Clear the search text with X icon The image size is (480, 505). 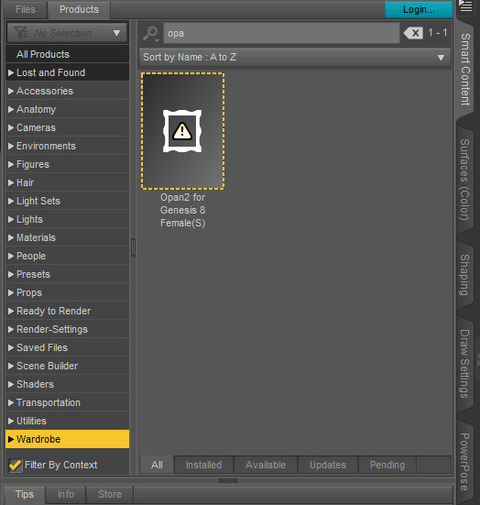point(413,33)
